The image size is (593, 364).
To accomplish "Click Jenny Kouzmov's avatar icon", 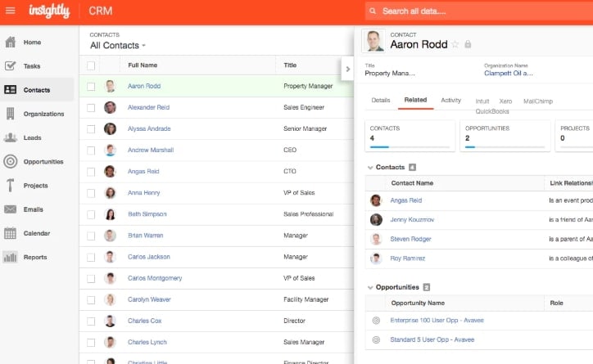I will 376,219.
